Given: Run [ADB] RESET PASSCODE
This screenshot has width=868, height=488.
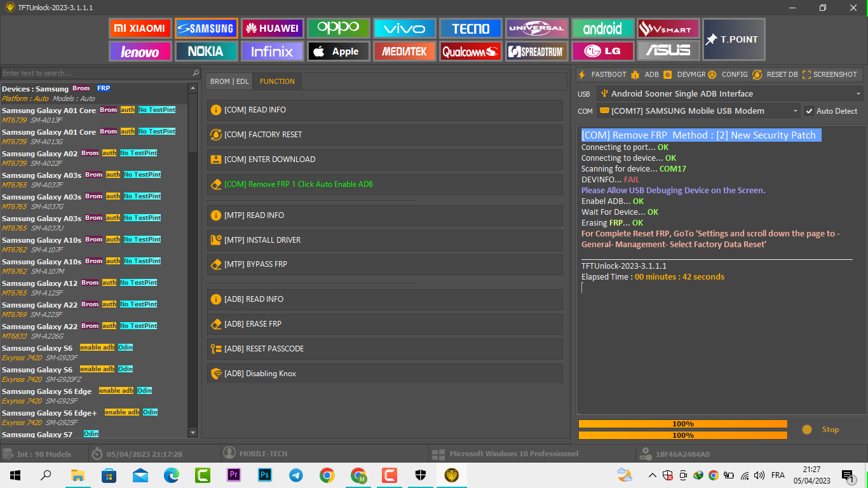Looking at the screenshot, I should 385,349.
